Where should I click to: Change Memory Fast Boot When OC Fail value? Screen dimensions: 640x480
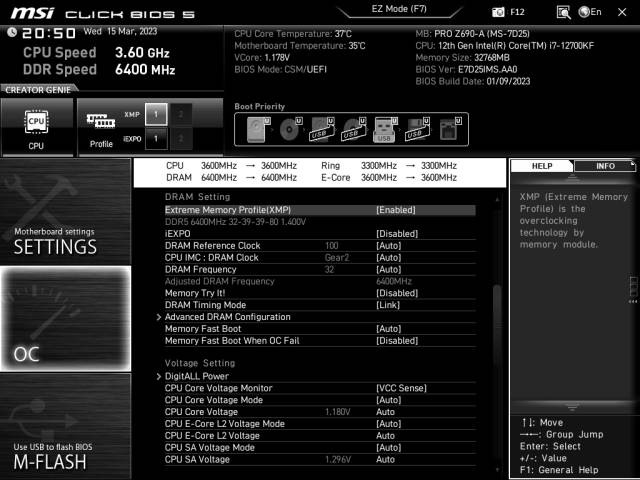point(397,340)
